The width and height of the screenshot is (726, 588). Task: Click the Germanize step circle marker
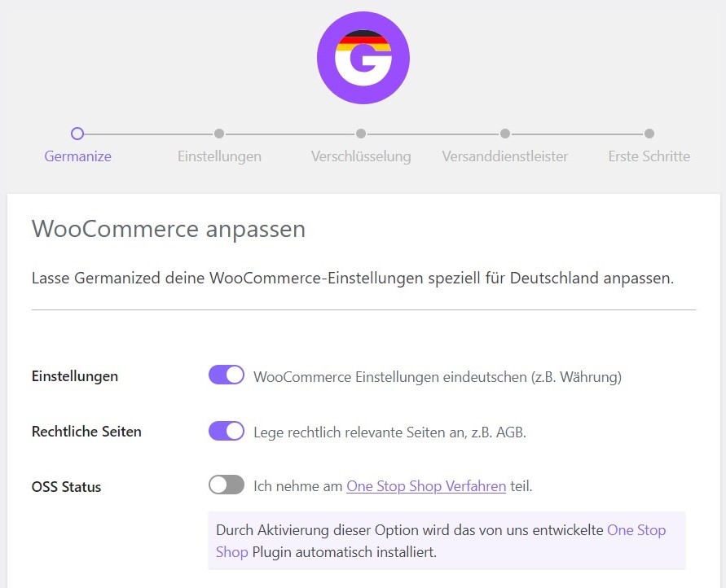point(77,134)
